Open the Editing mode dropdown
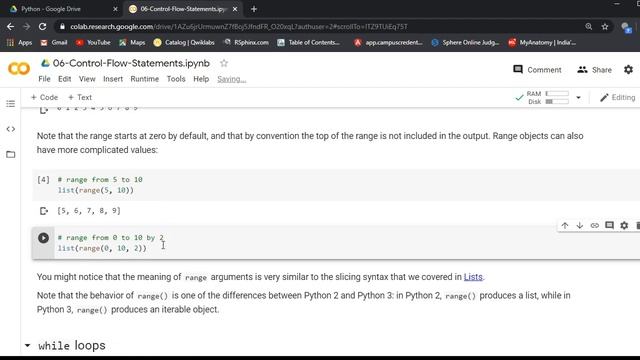640x360 pixels. pyautogui.click(x=617, y=98)
